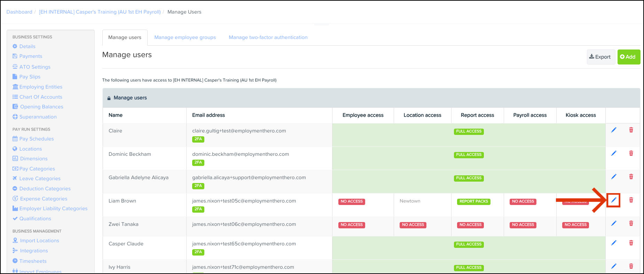Click the edit pencil for Zwei Tanaka

[x=614, y=223]
